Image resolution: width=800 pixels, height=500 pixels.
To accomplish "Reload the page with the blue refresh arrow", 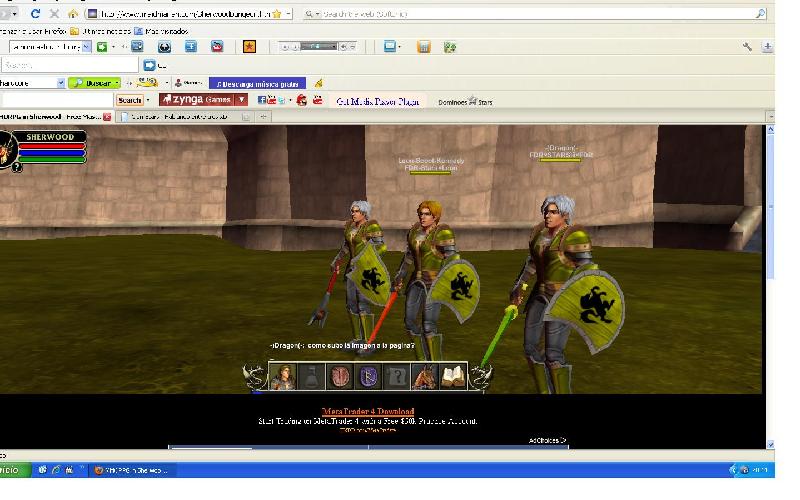I will coord(35,14).
